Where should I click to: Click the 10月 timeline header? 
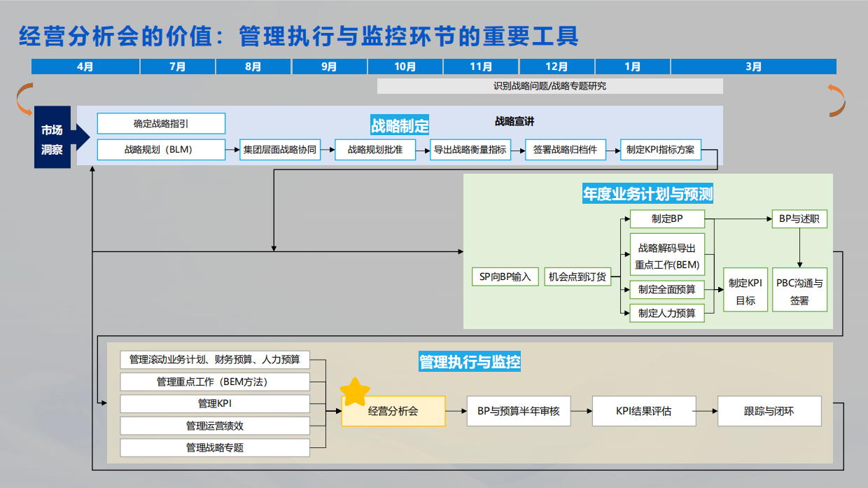pos(405,67)
